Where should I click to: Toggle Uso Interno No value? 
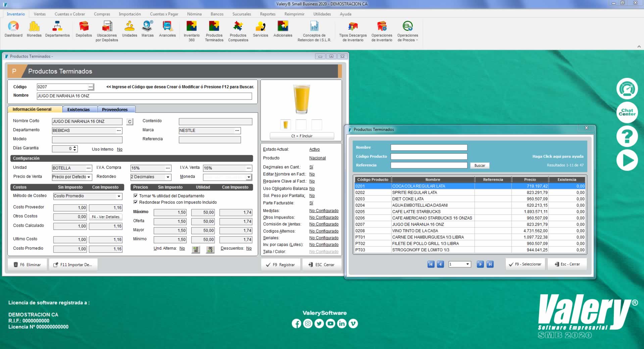[x=119, y=149]
